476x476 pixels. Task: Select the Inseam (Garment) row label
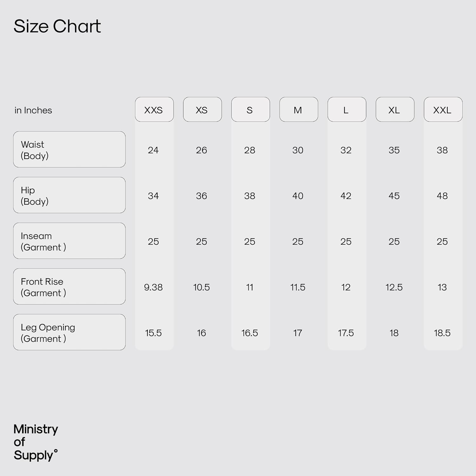[x=69, y=241]
